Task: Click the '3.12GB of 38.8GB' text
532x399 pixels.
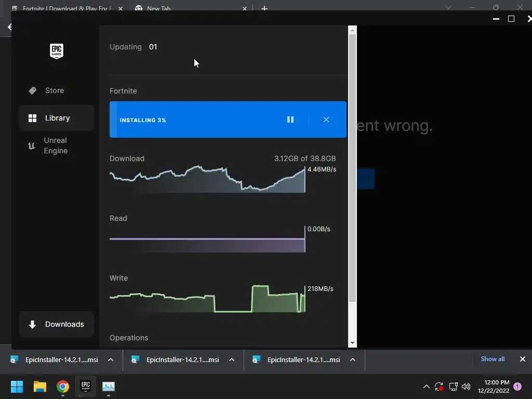Action: (305, 158)
